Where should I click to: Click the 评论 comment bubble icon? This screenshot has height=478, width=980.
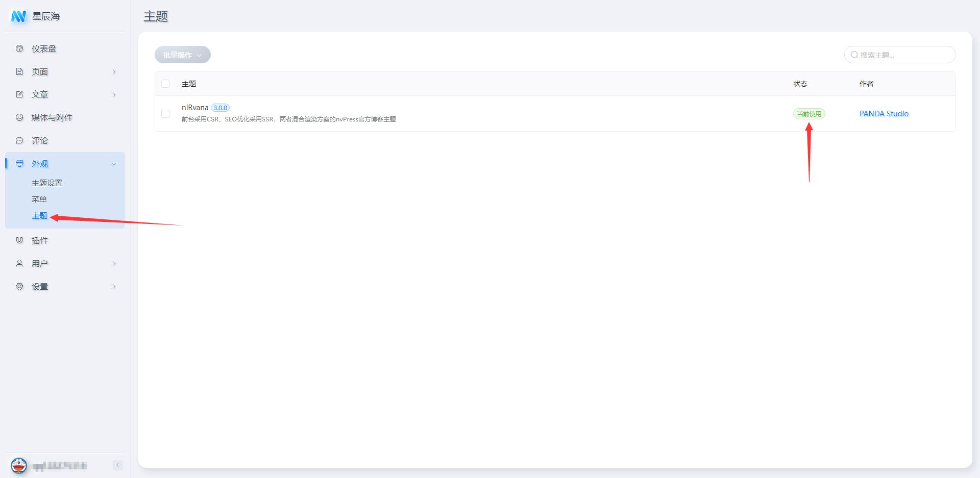point(19,140)
